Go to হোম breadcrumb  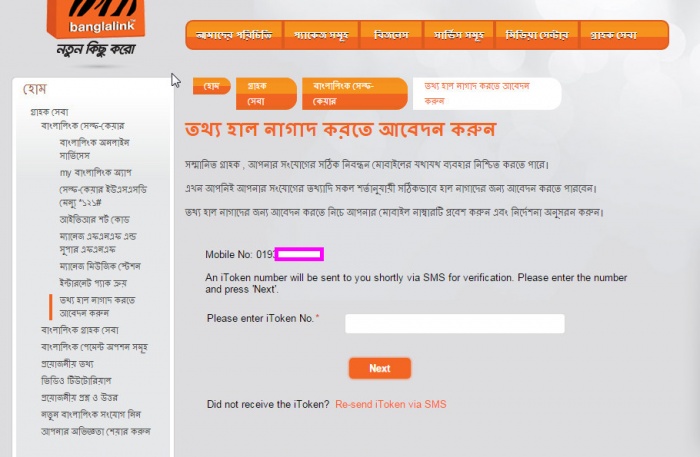212,86
